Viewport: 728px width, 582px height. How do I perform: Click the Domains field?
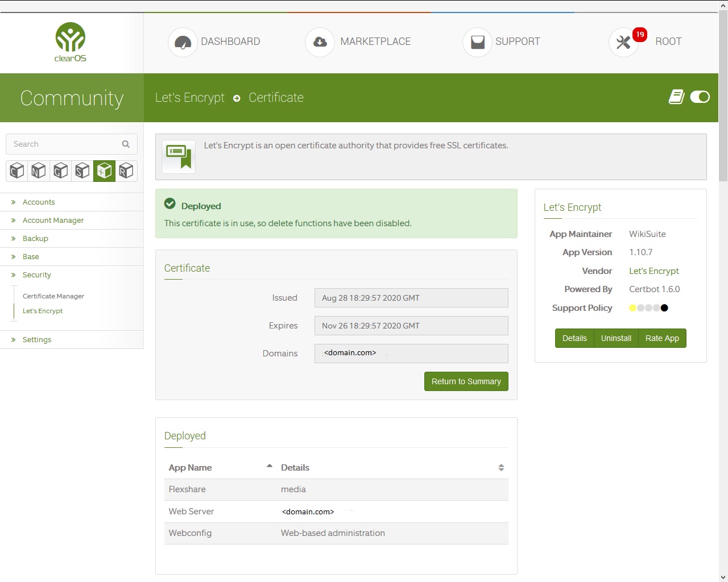(x=411, y=354)
